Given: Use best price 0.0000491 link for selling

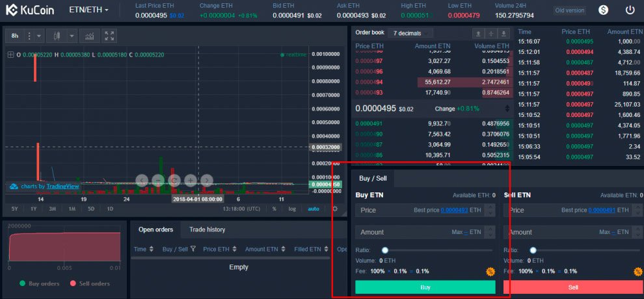Looking at the screenshot, I should 602,210.
